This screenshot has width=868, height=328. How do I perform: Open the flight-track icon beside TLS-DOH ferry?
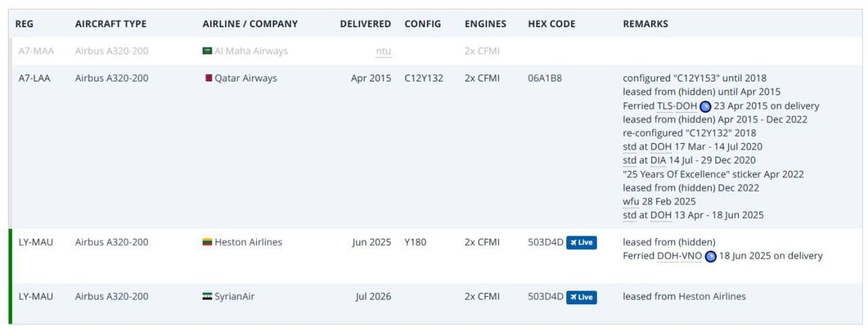pyautogui.click(x=705, y=106)
